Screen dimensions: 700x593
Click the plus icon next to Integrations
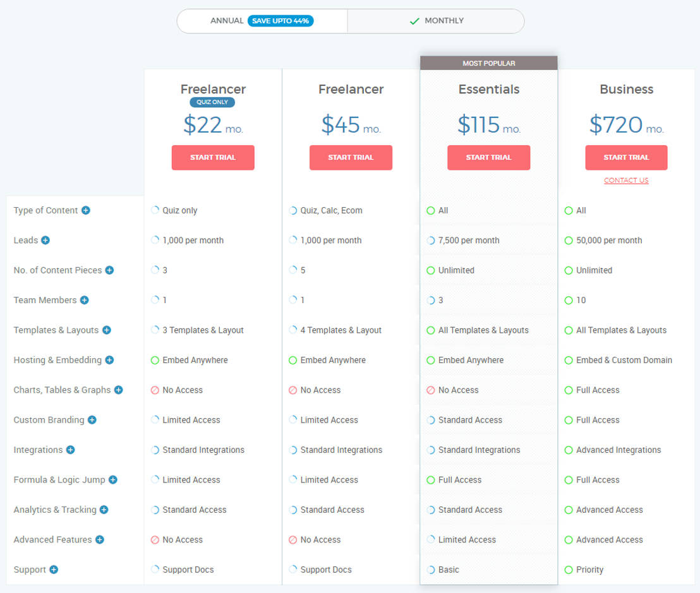70,450
